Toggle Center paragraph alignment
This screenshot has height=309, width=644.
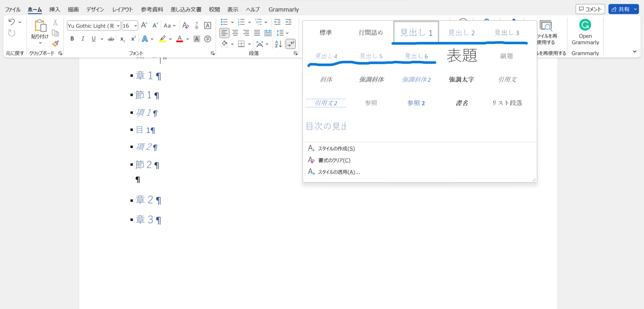pos(235,33)
